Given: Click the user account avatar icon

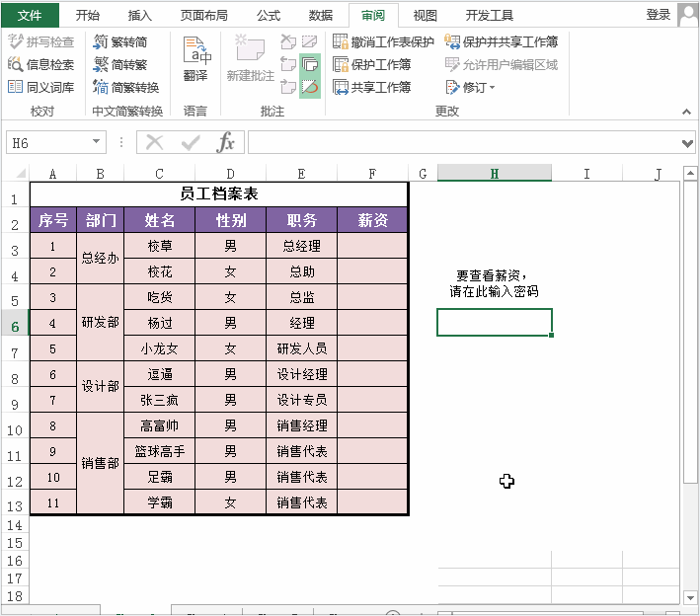Looking at the screenshot, I should (x=688, y=14).
